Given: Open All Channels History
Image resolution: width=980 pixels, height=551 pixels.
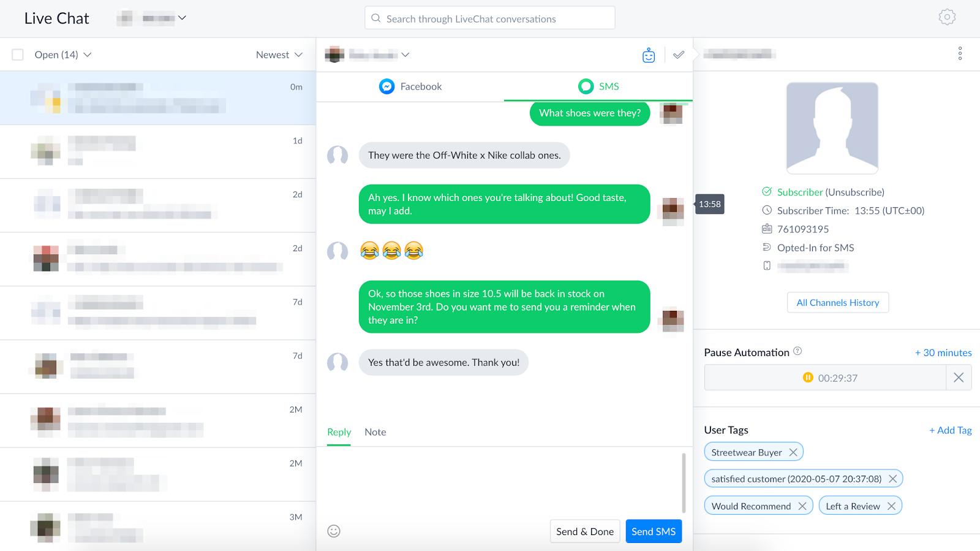Looking at the screenshot, I should click(838, 302).
